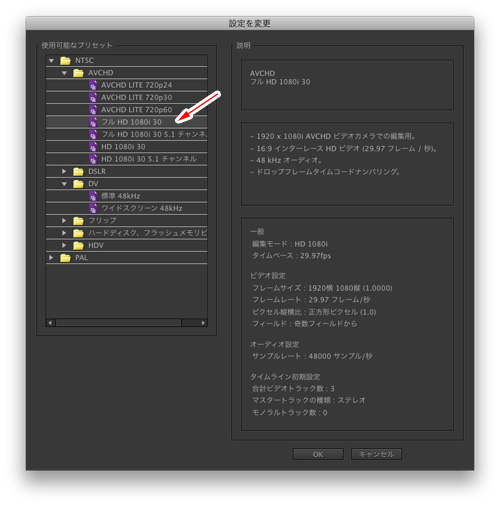
Task: Select the AVCHD LITE 720p60 preset
Action: click(x=136, y=110)
